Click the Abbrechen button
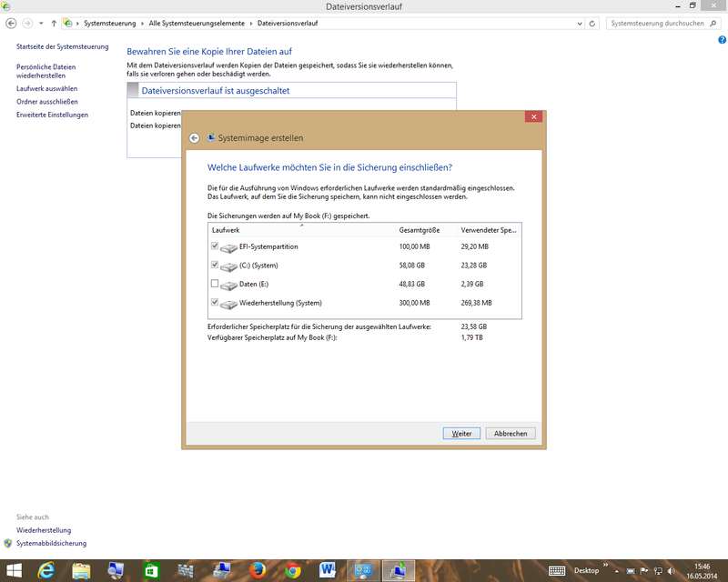Screen dimensions: 728x582 tap(511, 434)
